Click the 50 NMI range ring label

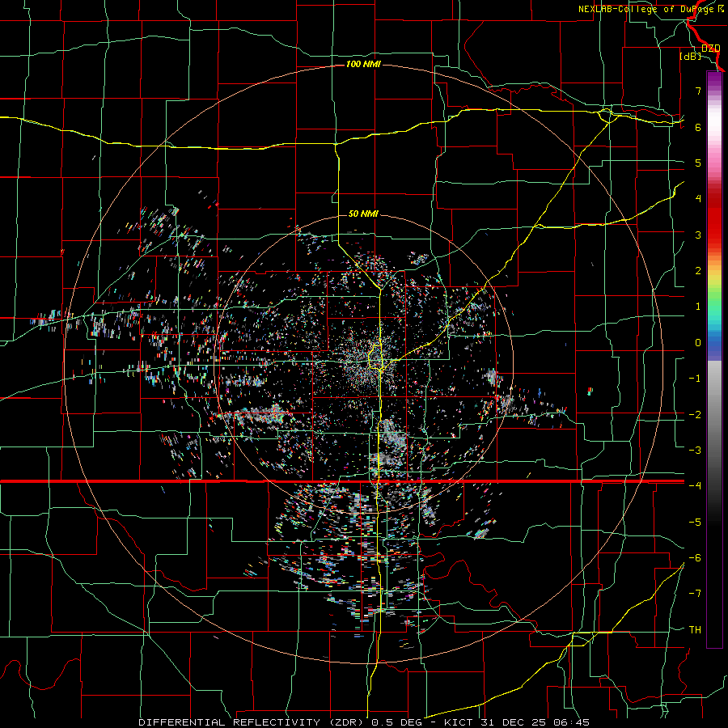tap(363, 214)
